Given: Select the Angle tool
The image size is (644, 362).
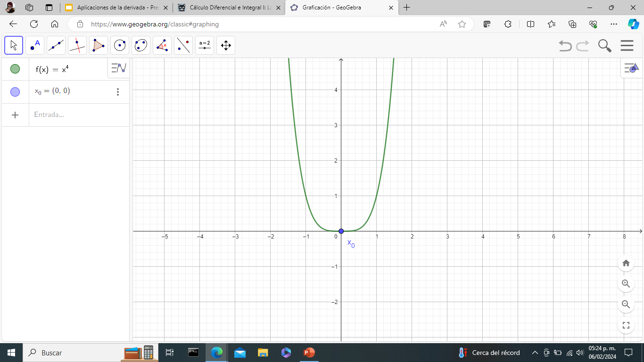Looking at the screenshot, I should pyautogui.click(x=162, y=45).
